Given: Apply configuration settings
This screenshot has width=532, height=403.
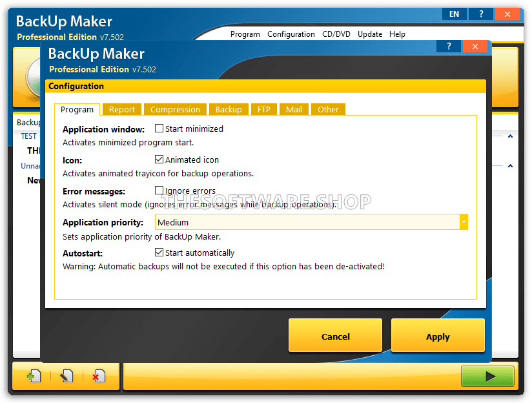Looking at the screenshot, I should point(438,336).
